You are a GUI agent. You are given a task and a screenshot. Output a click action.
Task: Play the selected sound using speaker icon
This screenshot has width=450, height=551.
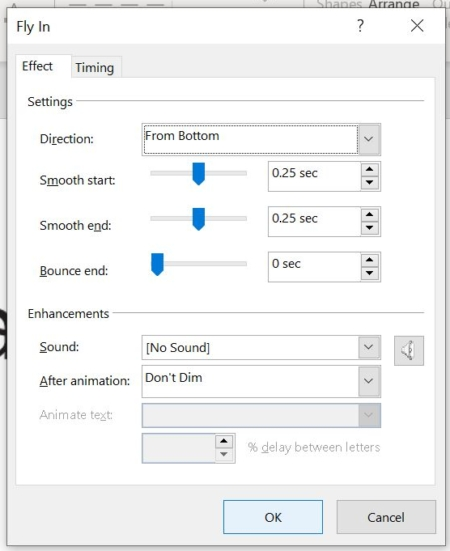click(409, 351)
